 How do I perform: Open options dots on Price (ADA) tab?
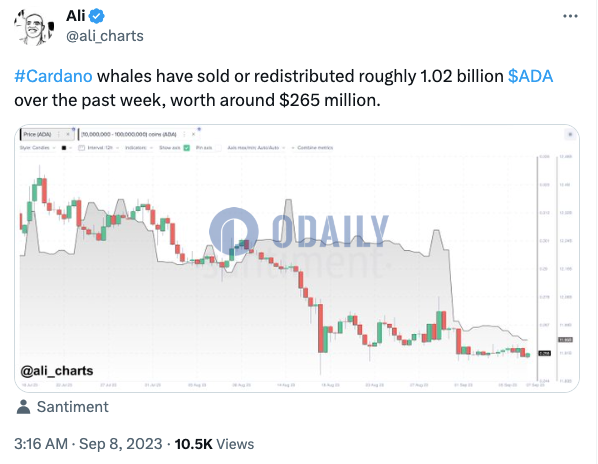pos(58,135)
